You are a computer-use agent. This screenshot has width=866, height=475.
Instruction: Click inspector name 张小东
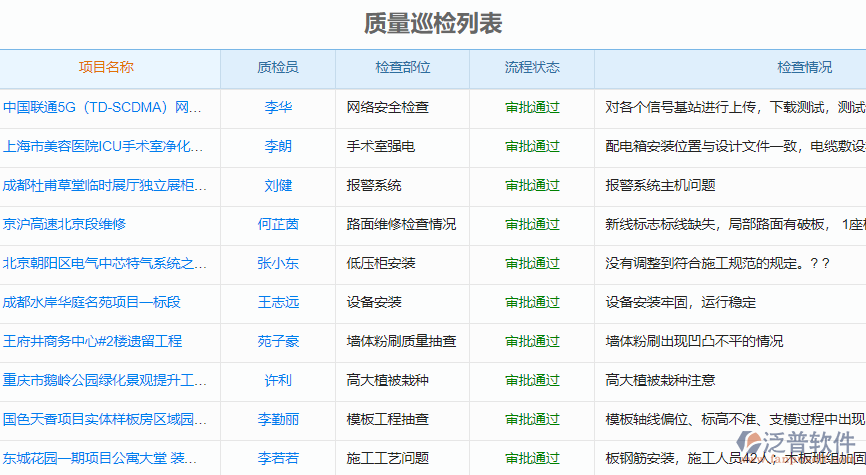(278, 263)
